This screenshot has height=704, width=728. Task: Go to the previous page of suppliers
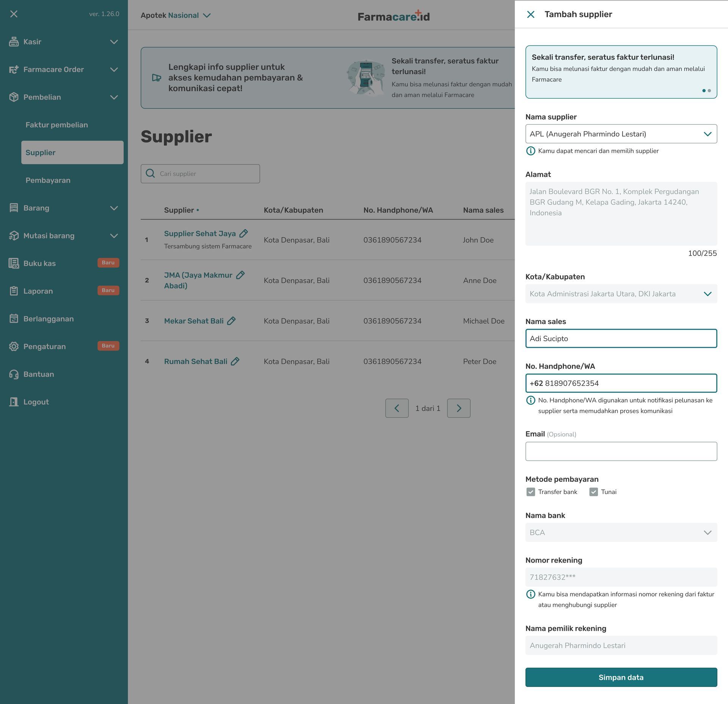coord(397,408)
